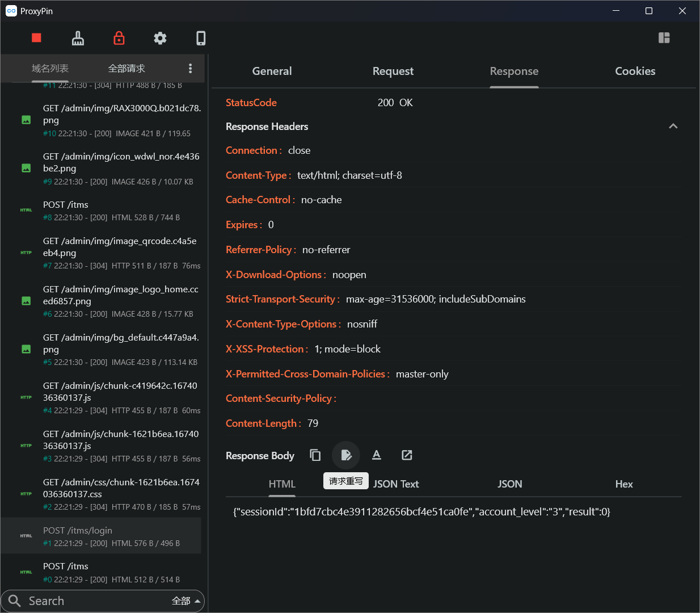This screenshot has height=613, width=700.
Task: Open settings gear in toolbar
Action: pyautogui.click(x=160, y=38)
